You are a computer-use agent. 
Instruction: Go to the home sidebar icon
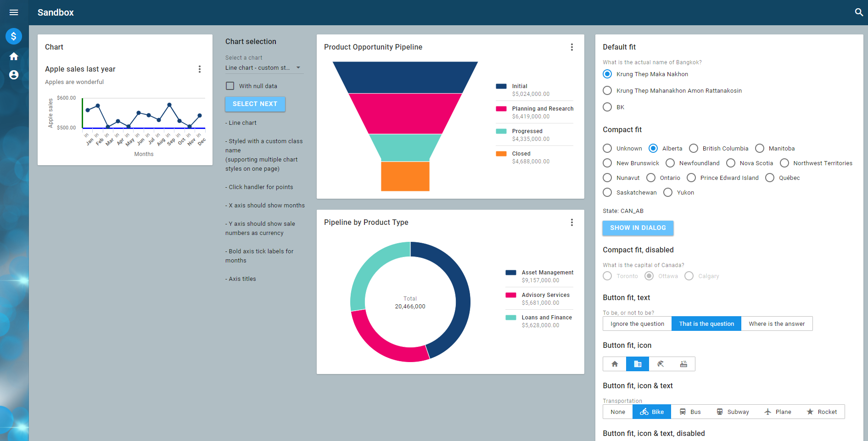[x=14, y=56]
